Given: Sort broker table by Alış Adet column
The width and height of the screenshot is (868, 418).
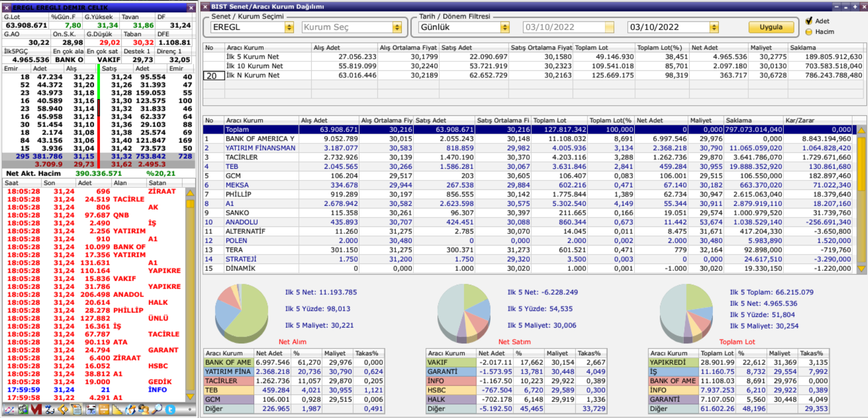Looking at the screenshot, I should click(329, 121).
